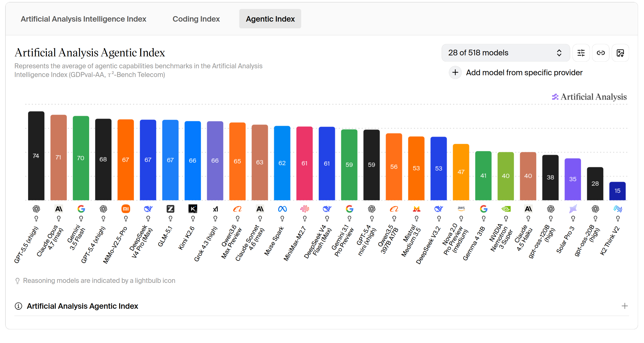Click the green Gemini 3.5 Flash bar showing 70

point(81,158)
